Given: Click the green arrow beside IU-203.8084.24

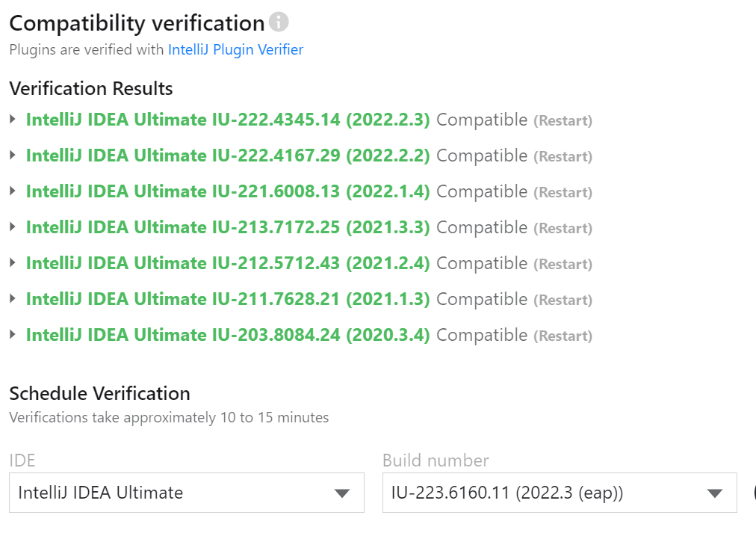Looking at the screenshot, I should click(13, 335).
